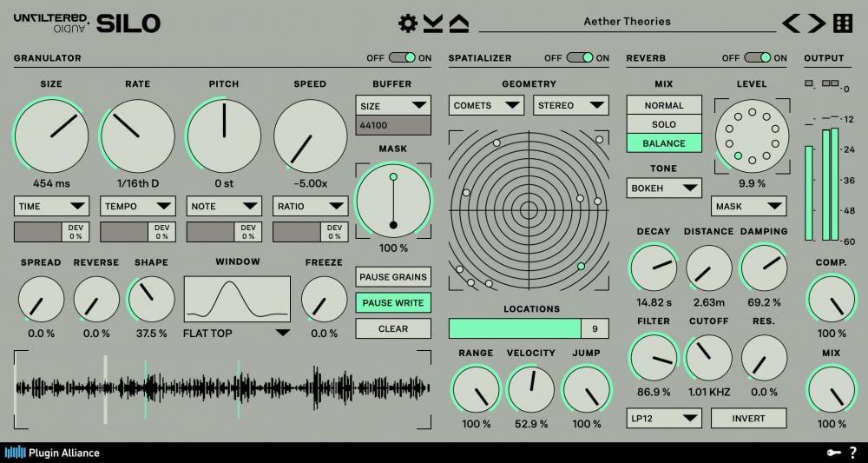The width and height of the screenshot is (868, 463).
Task: Toggle PAUSE WRITE button
Action: [x=393, y=303]
